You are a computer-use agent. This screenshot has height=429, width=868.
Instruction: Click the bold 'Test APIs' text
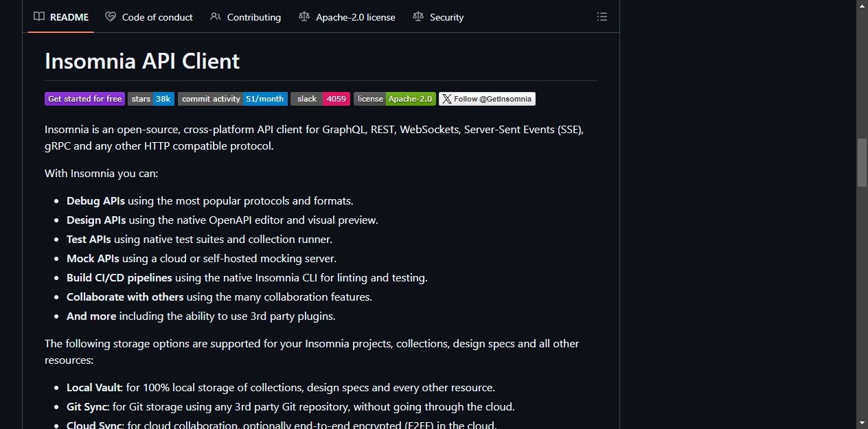pyautogui.click(x=89, y=240)
